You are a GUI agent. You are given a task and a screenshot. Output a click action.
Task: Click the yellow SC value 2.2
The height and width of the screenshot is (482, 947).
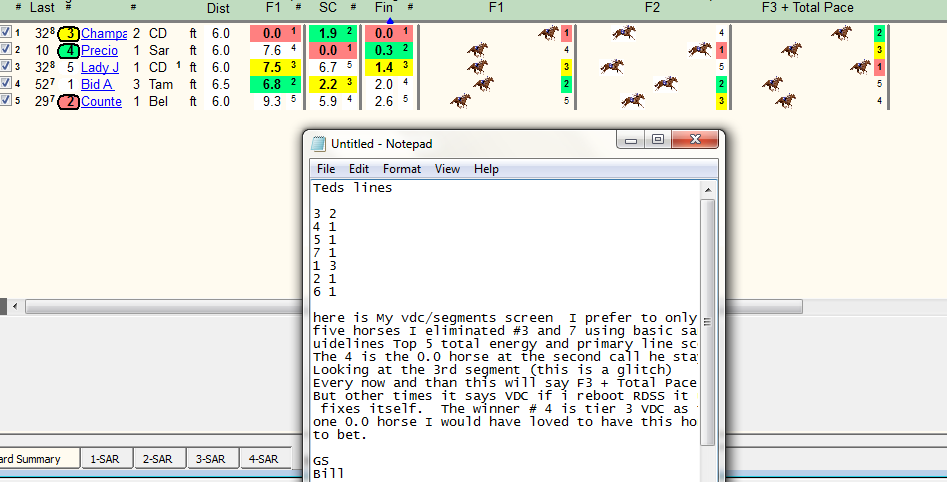tap(328, 84)
